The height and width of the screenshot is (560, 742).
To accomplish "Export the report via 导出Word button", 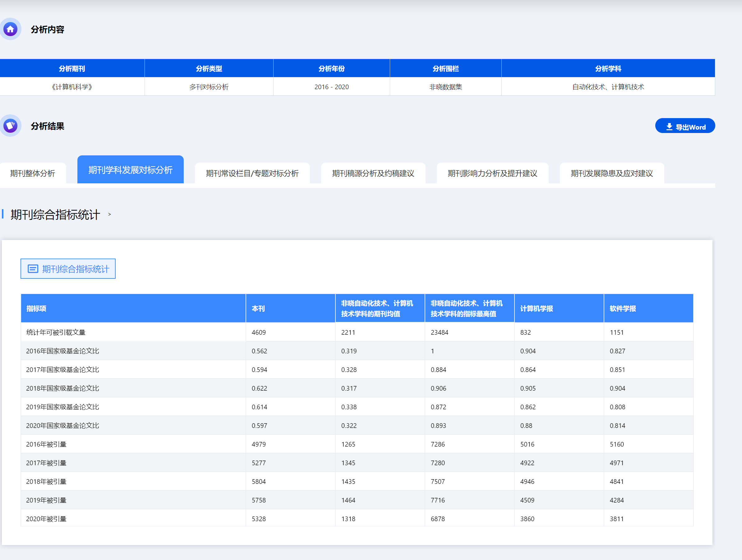I will point(685,126).
